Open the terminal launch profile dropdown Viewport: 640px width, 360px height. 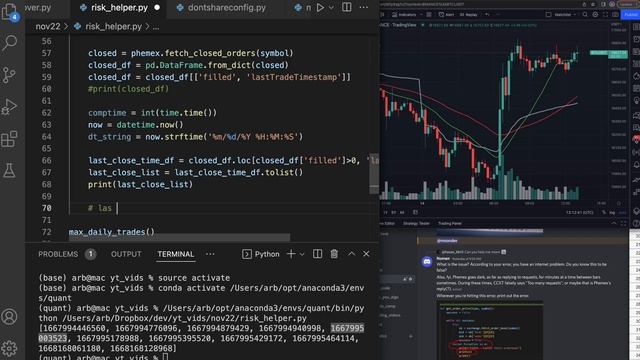[302, 254]
